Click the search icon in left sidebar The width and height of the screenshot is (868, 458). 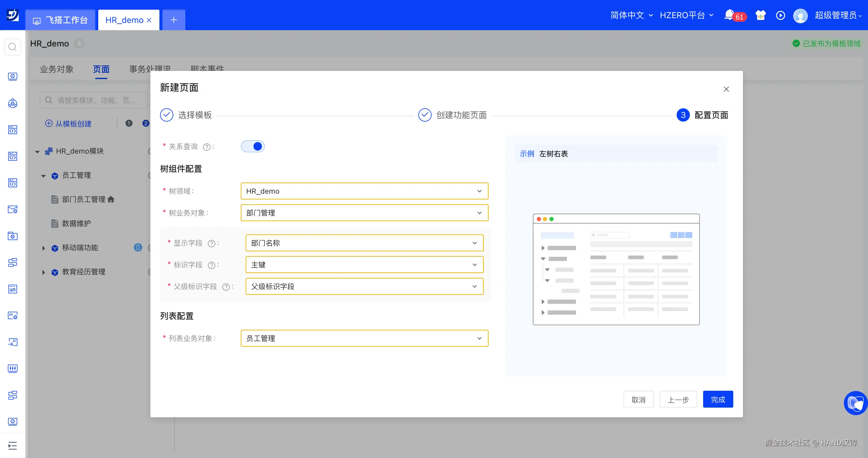click(12, 47)
